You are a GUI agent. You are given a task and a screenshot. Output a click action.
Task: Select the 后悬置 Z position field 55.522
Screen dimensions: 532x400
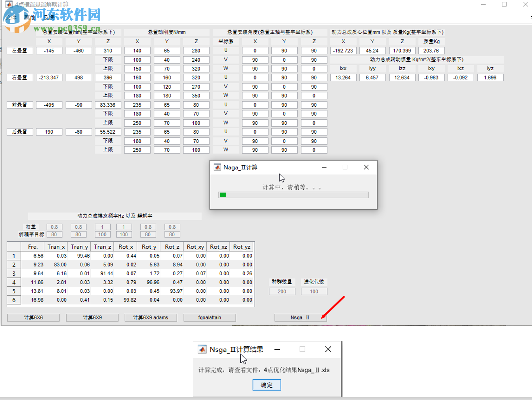(x=108, y=132)
